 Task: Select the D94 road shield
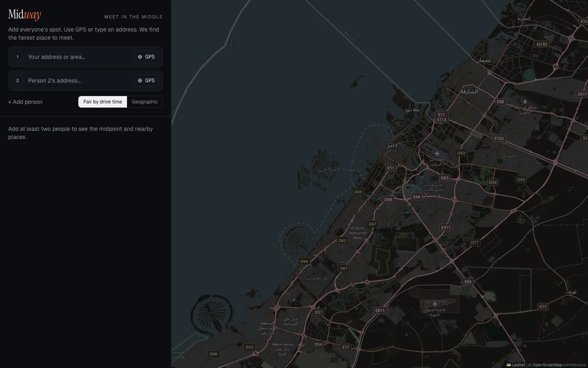[x=304, y=261]
